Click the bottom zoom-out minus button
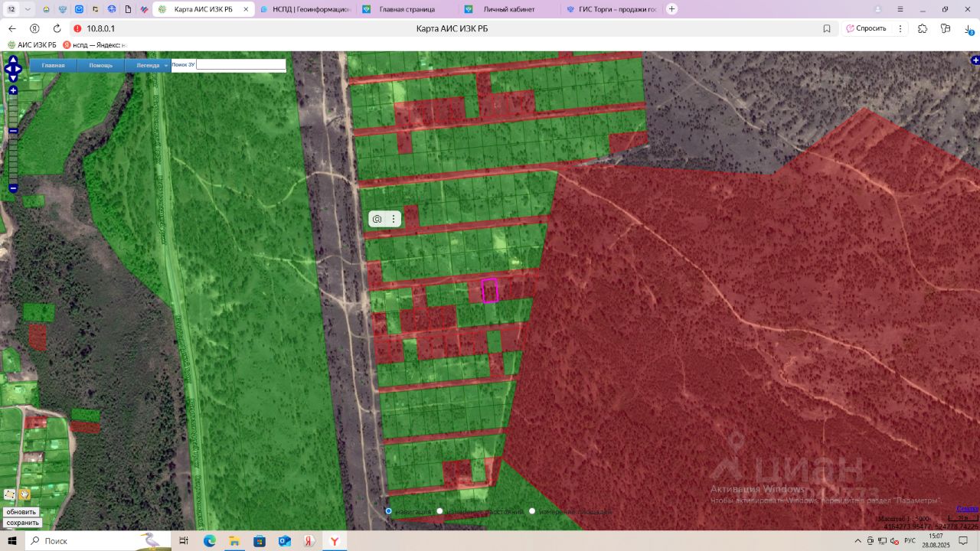980x551 pixels. pyautogui.click(x=13, y=188)
